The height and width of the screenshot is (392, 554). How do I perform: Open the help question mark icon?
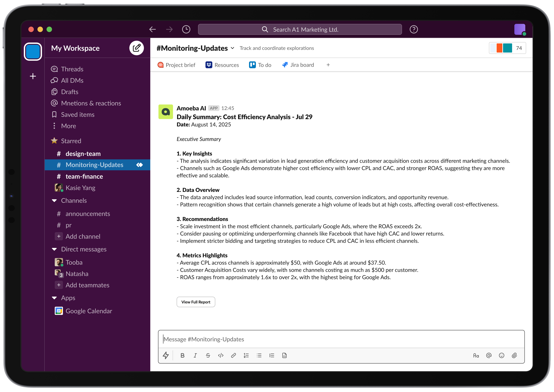tap(413, 29)
